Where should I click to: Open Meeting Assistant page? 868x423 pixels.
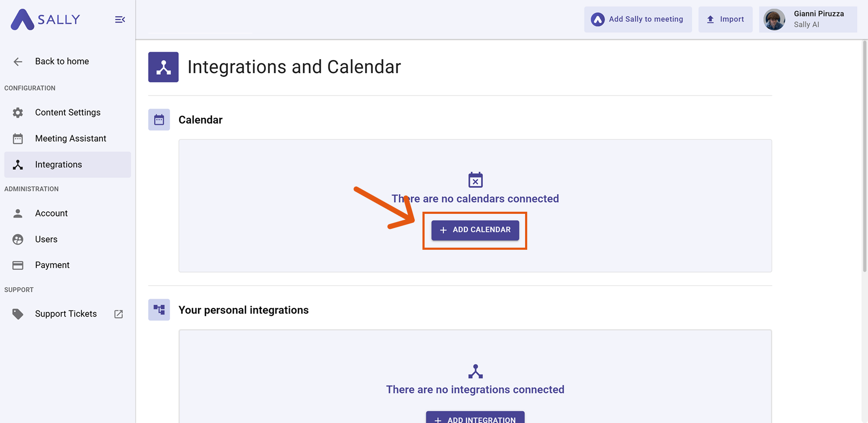[70, 139]
